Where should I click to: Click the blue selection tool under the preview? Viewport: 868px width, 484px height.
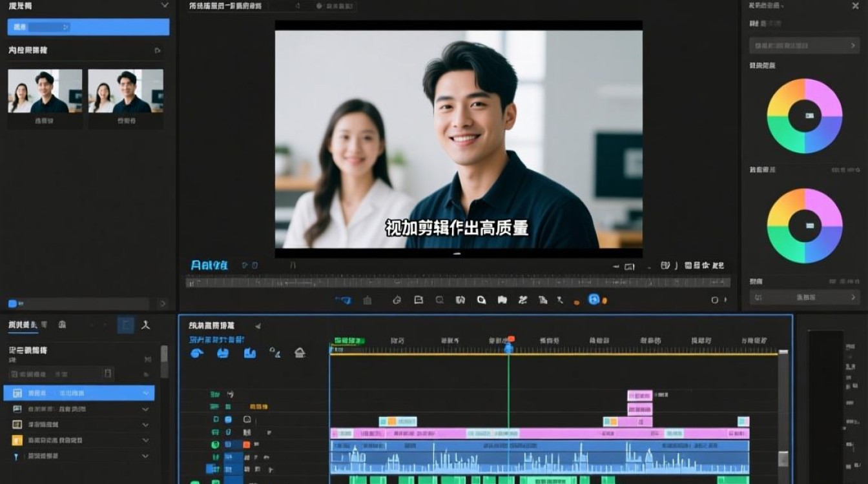[x=344, y=300]
